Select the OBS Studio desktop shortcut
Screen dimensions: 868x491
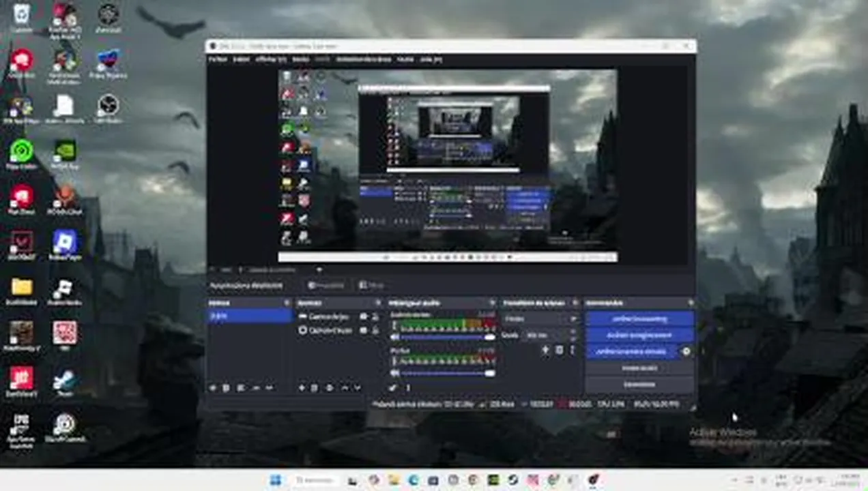coord(108,109)
